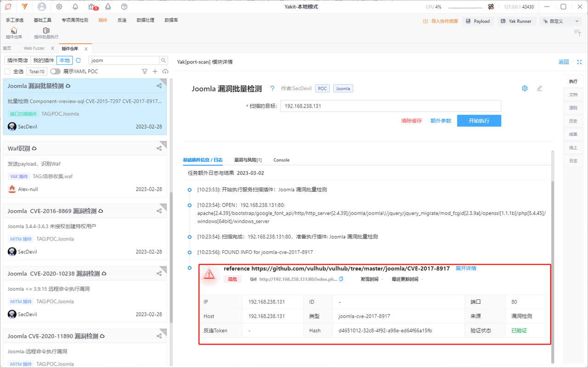Screen dimensions: 588x368
Task: Open the 基础工具 menu
Action: pos(43,20)
